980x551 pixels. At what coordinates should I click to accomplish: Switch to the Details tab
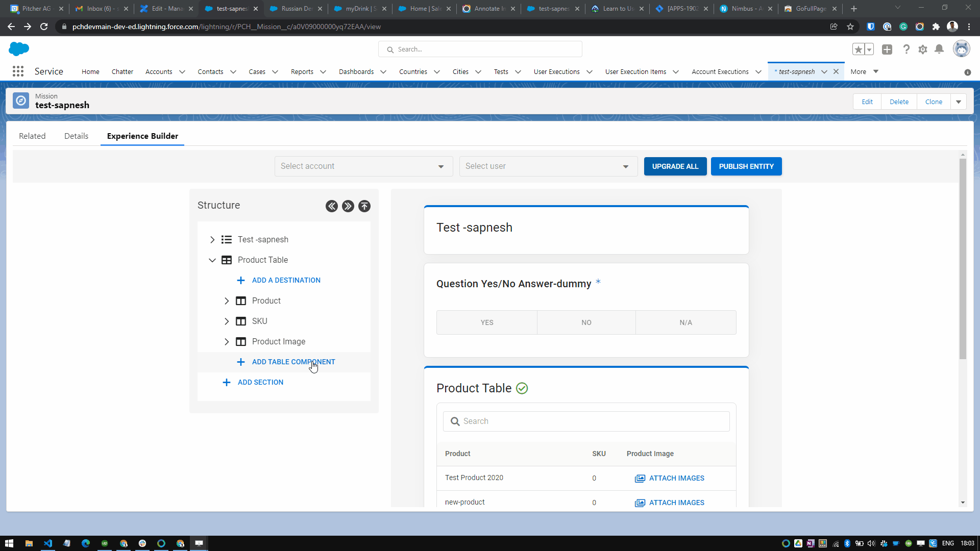[76, 136]
